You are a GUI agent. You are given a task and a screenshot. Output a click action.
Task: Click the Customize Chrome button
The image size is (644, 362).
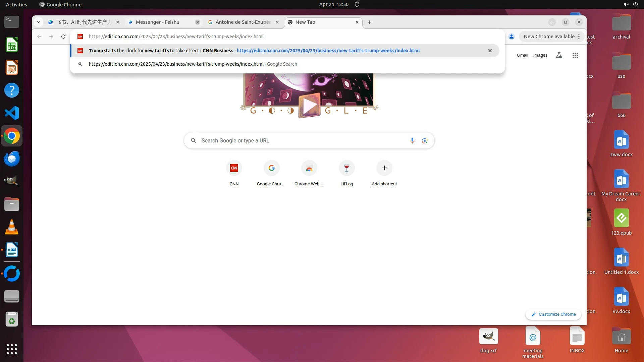click(553, 314)
